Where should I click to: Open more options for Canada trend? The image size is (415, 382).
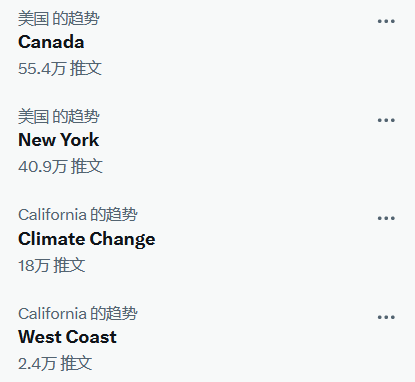click(x=386, y=21)
